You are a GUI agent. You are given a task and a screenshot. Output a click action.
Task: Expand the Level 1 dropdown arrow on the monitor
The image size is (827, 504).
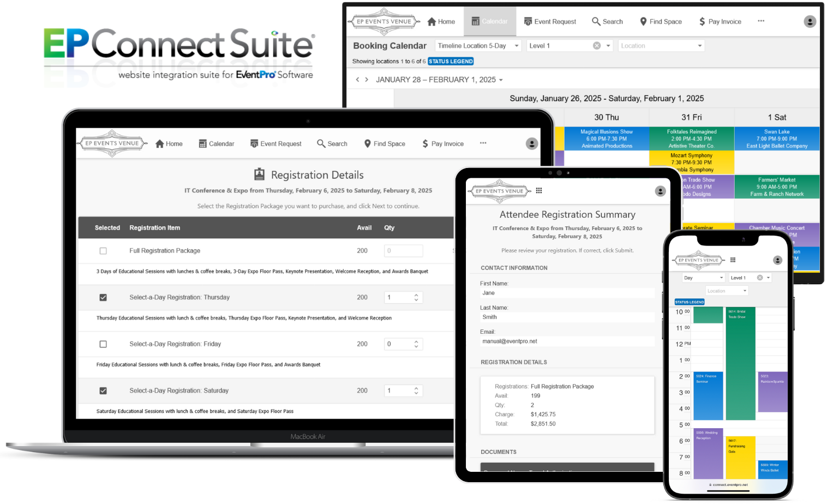coord(608,46)
